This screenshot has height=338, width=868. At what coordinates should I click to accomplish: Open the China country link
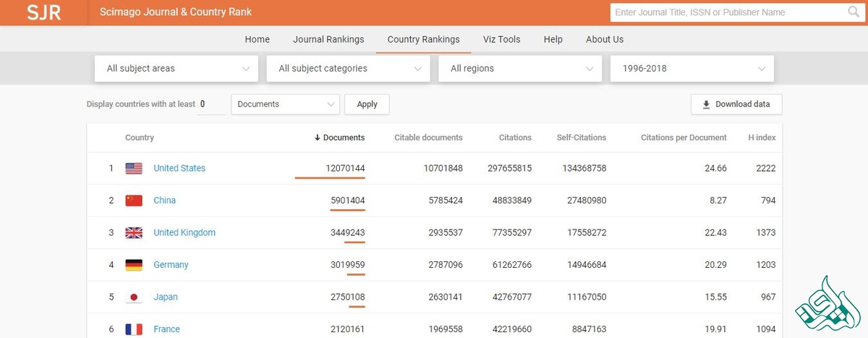[x=165, y=200]
